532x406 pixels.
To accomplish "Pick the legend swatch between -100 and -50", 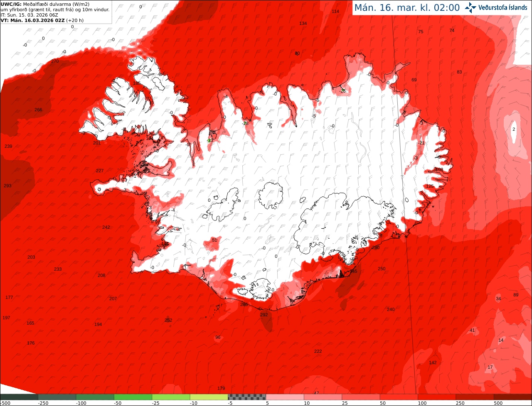I will coord(95,397).
